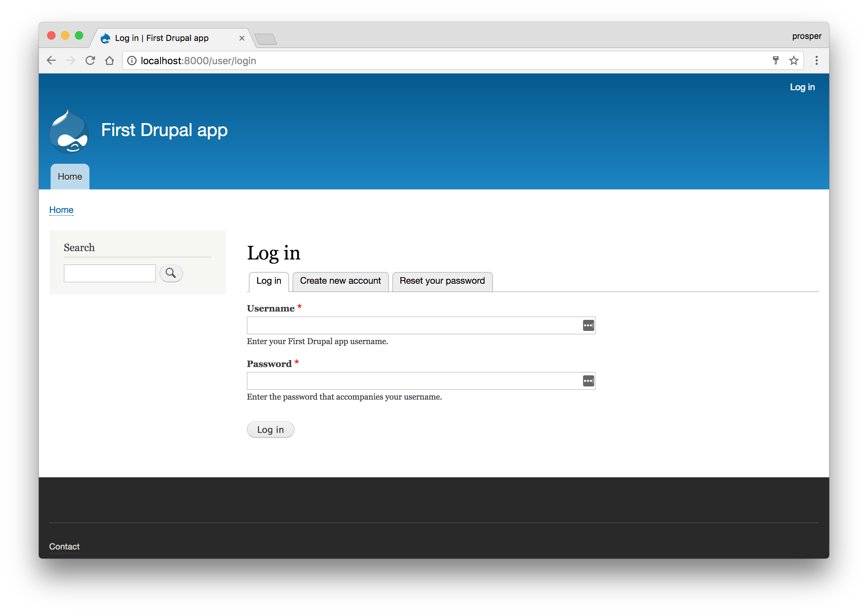Click the browser forward navigation arrow
868x614 pixels.
coord(72,60)
